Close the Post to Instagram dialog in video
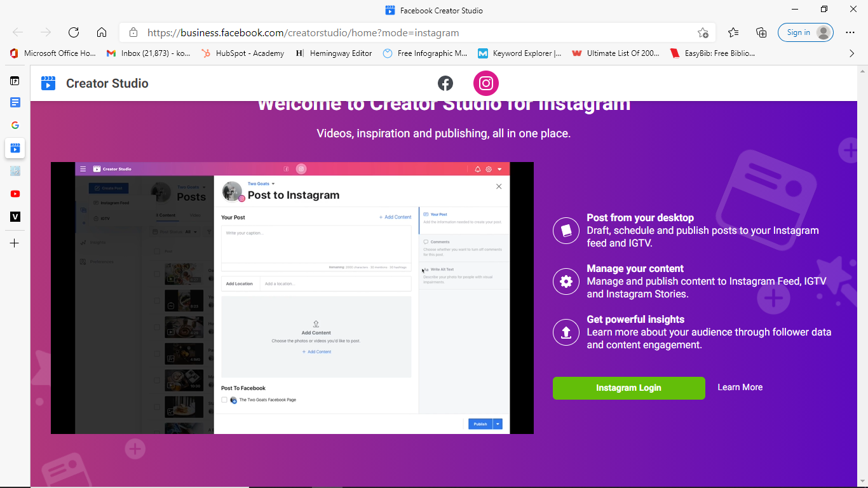 [x=499, y=186]
